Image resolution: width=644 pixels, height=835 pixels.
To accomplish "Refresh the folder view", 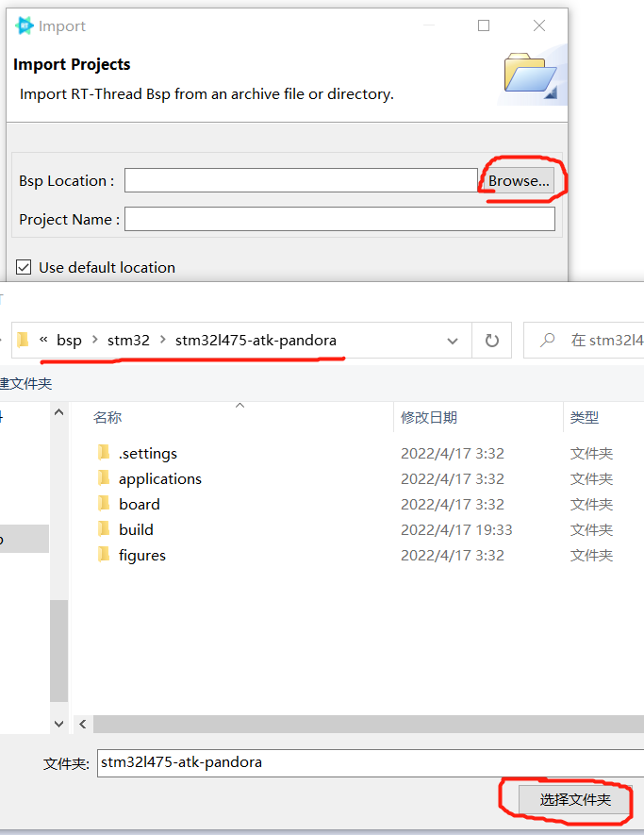I will pos(492,341).
